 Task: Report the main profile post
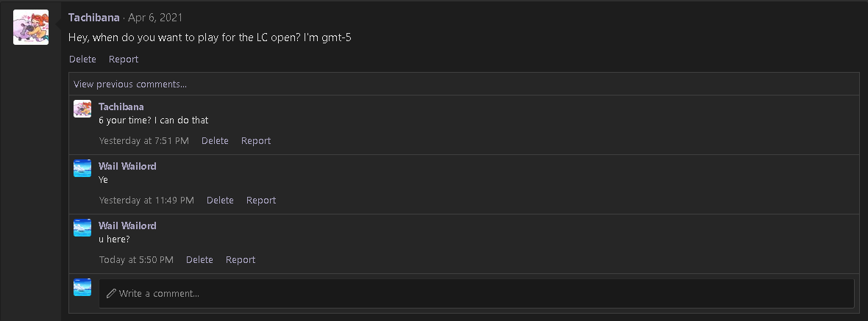click(x=124, y=59)
